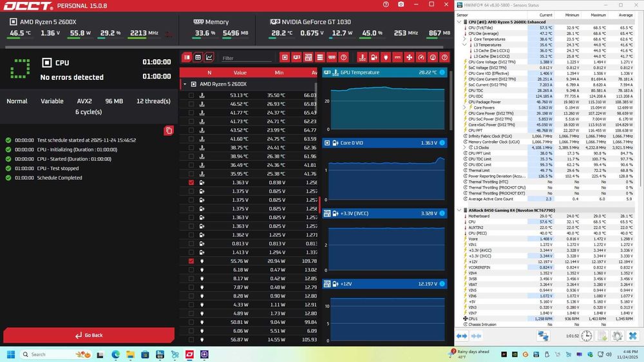Toggle info dot on Core 0 VID graph
The width and height of the screenshot is (644, 362).
442,142
